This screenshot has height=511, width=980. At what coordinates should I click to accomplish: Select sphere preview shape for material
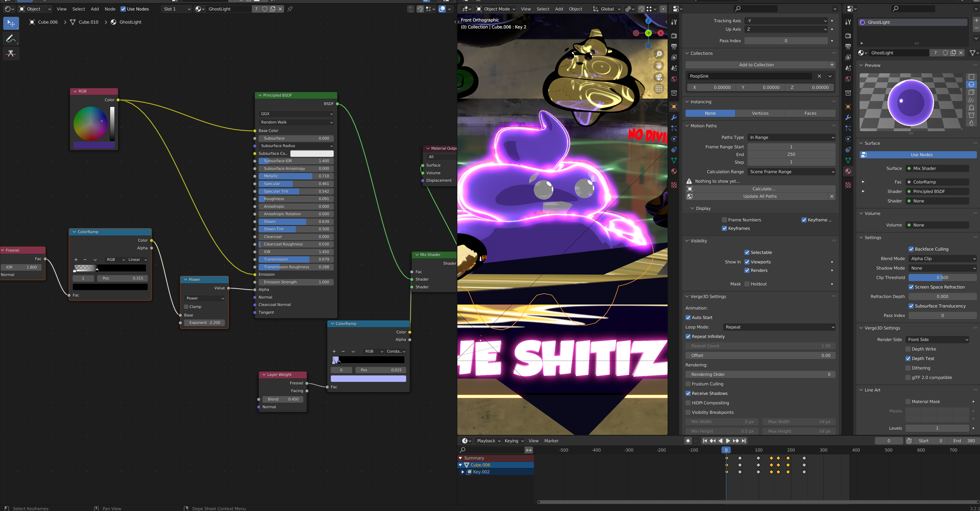click(x=971, y=85)
